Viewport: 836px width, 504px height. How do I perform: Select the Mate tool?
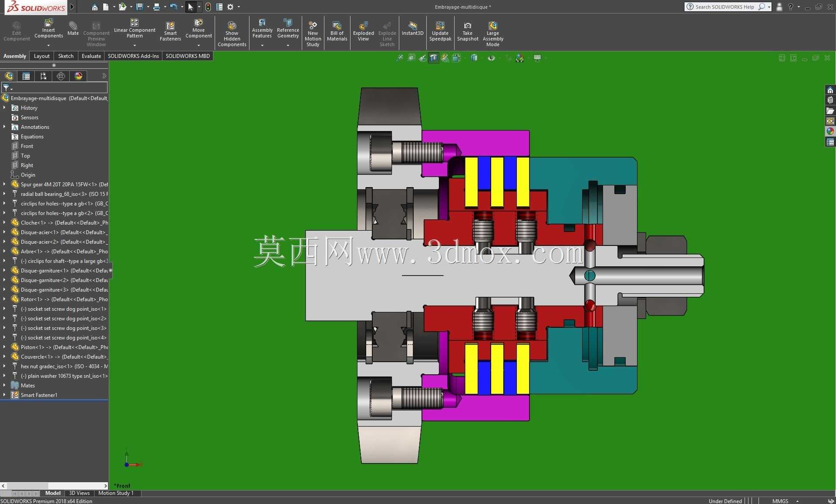[73, 28]
